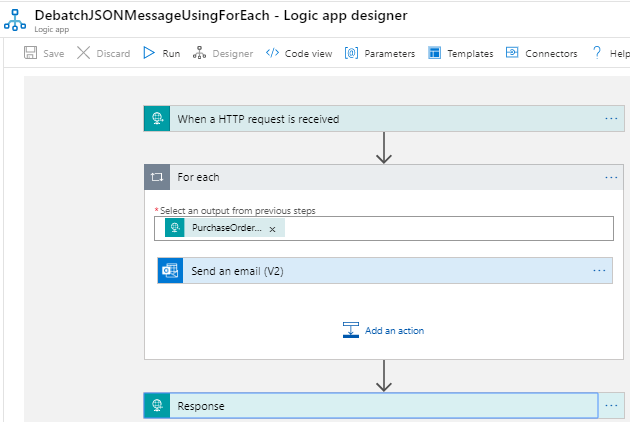Click the For each loop icon

click(x=157, y=177)
